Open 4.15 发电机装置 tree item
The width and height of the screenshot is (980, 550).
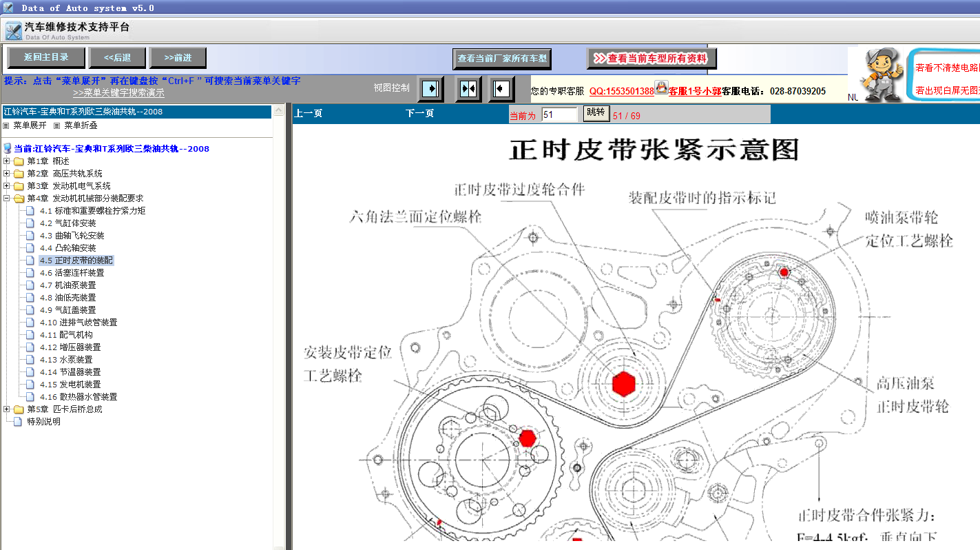coord(70,385)
